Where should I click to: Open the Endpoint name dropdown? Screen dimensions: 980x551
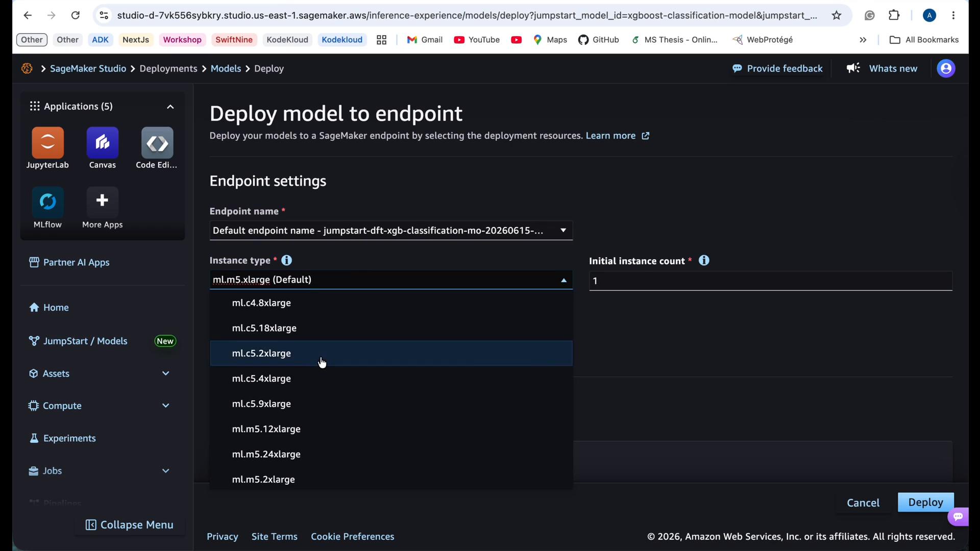click(391, 231)
